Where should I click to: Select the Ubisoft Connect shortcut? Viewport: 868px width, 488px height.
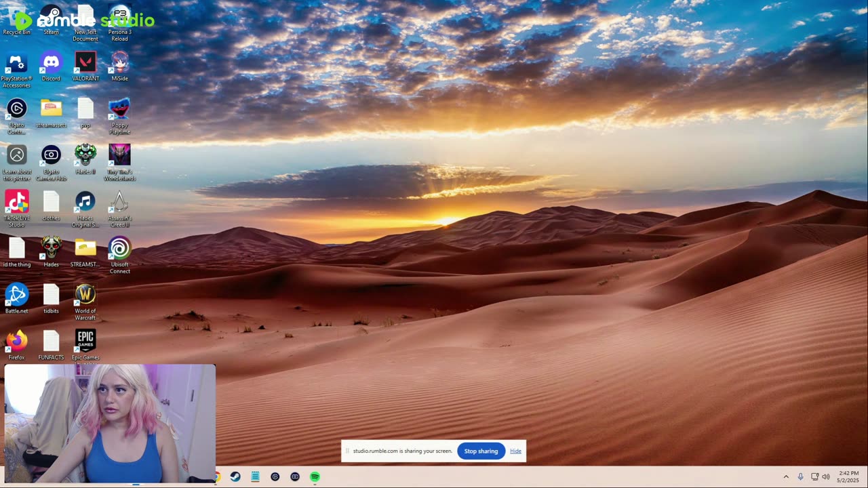pyautogui.click(x=119, y=256)
